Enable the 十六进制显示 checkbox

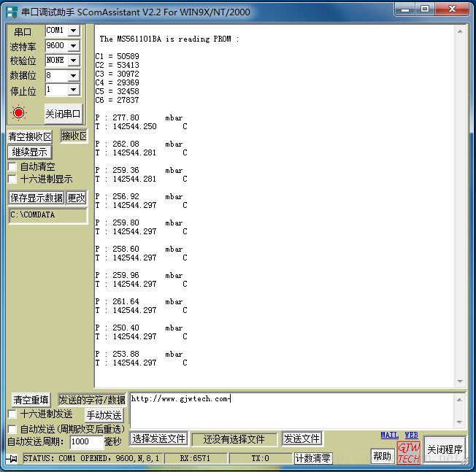tap(12, 179)
